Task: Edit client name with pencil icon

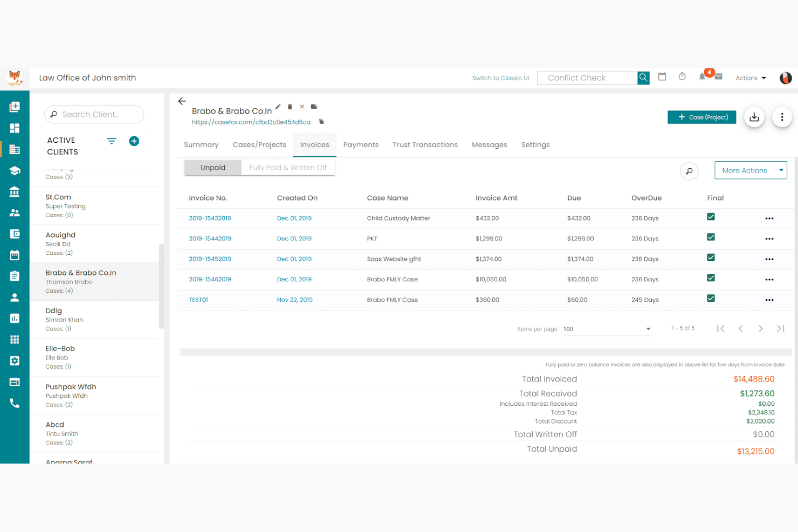Action: [278, 107]
